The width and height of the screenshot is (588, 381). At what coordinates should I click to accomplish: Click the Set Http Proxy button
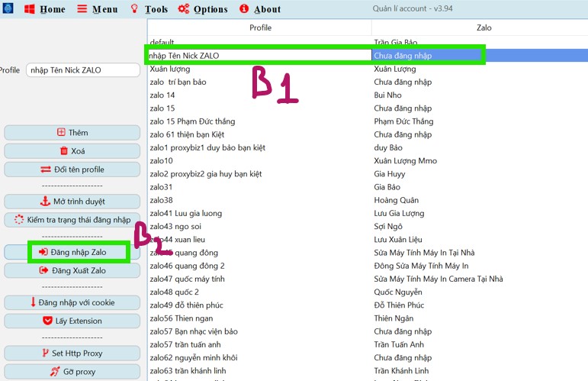[x=72, y=354]
